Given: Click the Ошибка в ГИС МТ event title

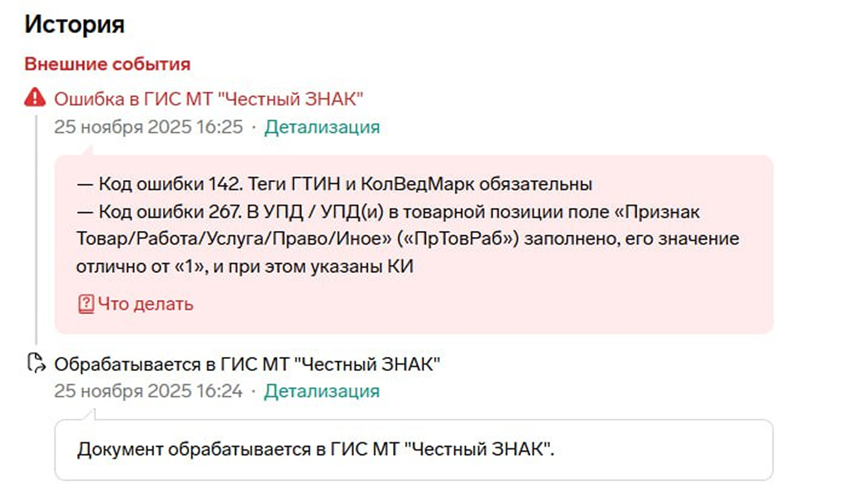Looking at the screenshot, I should [209, 98].
